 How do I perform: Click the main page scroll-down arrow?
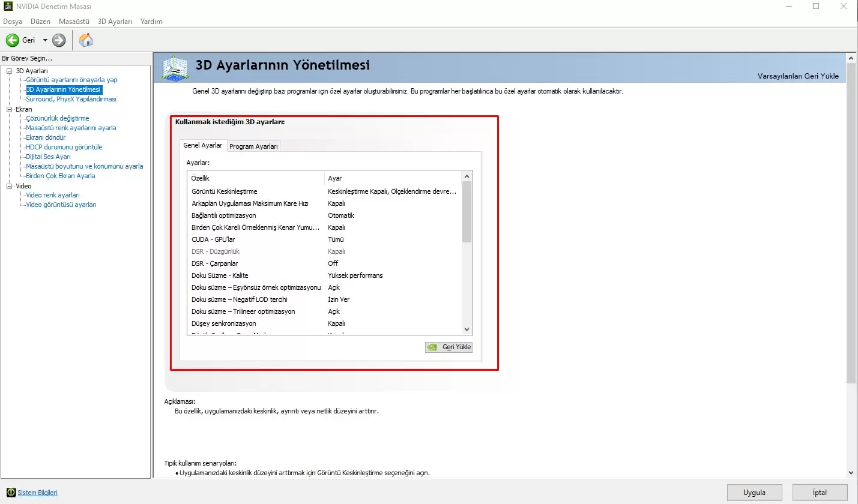click(851, 472)
